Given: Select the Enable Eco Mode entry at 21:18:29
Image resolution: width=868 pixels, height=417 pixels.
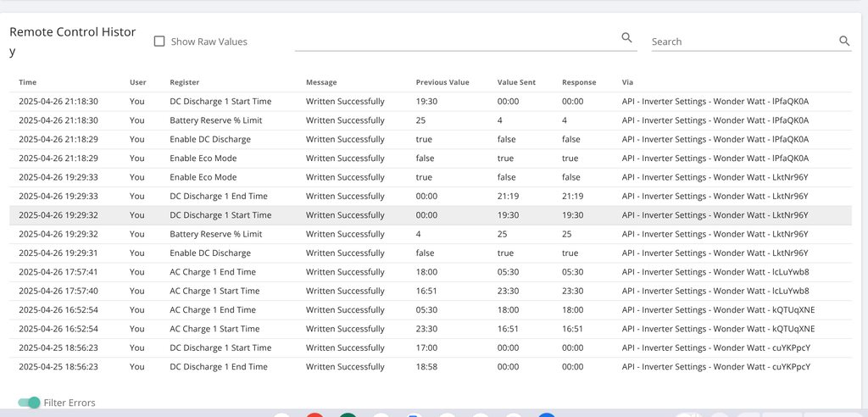Looking at the screenshot, I should [x=203, y=158].
